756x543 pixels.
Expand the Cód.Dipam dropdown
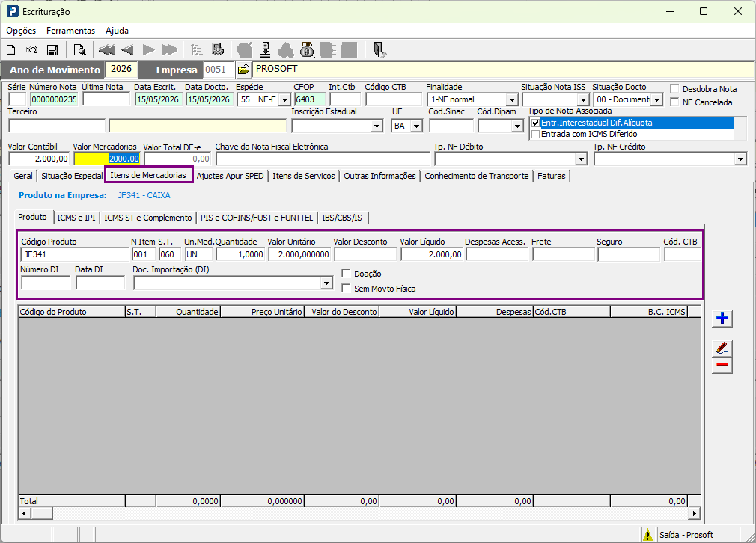click(x=518, y=126)
